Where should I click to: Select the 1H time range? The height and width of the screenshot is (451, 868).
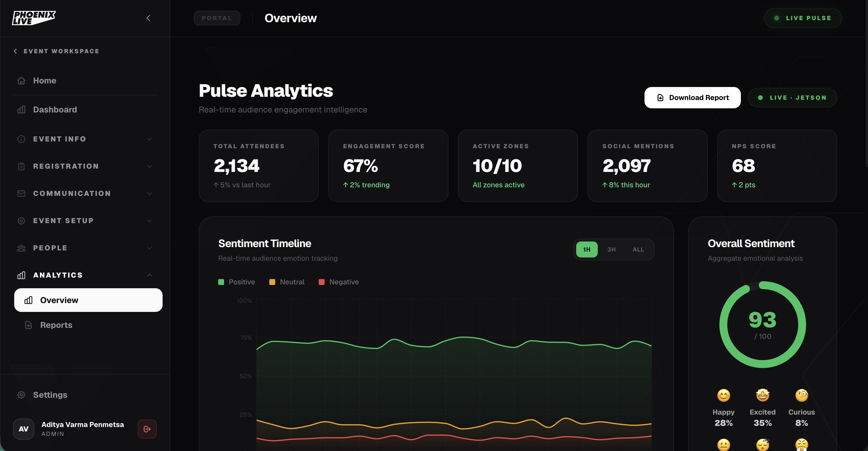[x=587, y=250]
